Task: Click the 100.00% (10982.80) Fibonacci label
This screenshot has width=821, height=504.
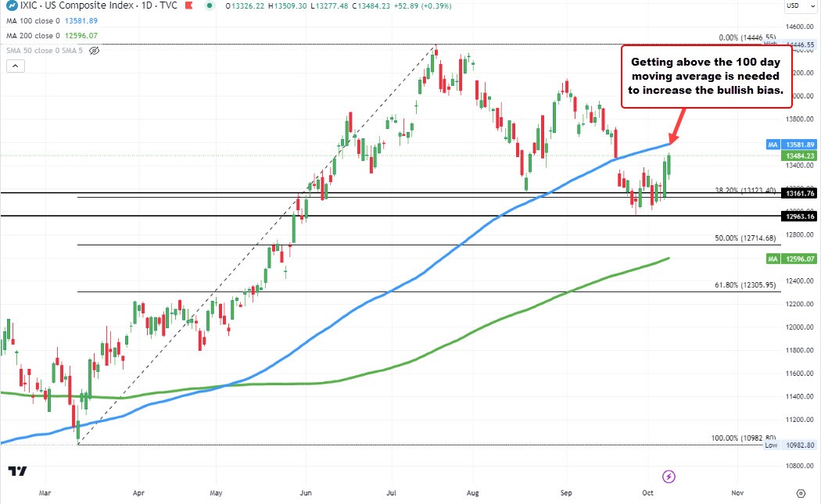Action: click(744, 438)
